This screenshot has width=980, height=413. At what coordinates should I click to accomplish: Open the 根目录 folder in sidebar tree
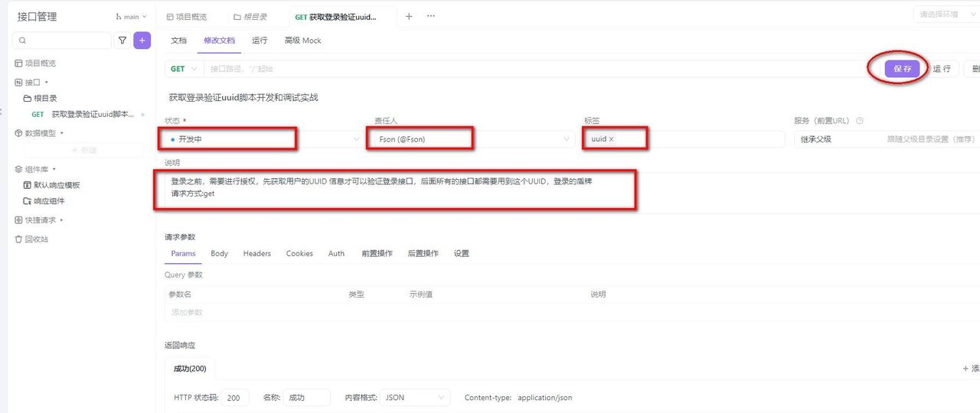pyautogui.click(x=40, y=98)
